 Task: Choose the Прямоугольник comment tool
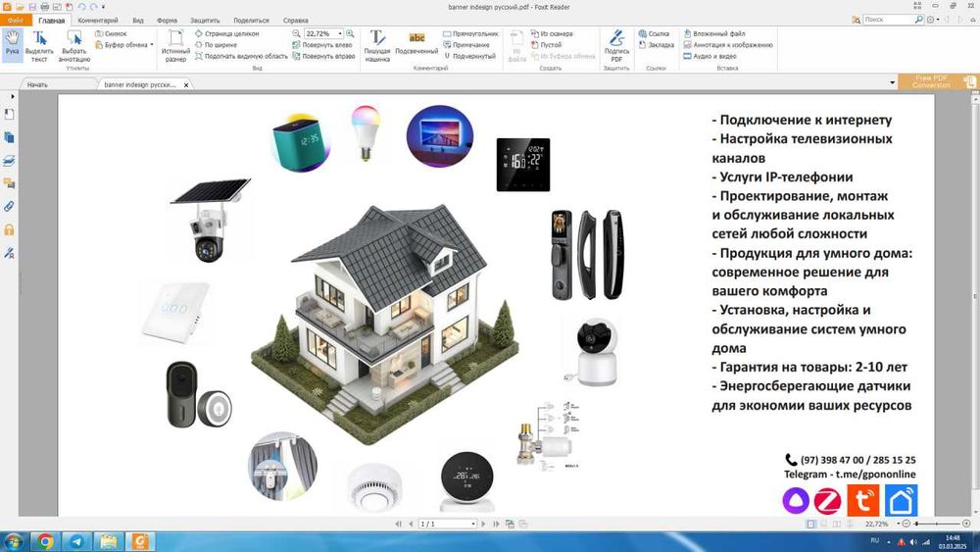[x=470, y=33]
